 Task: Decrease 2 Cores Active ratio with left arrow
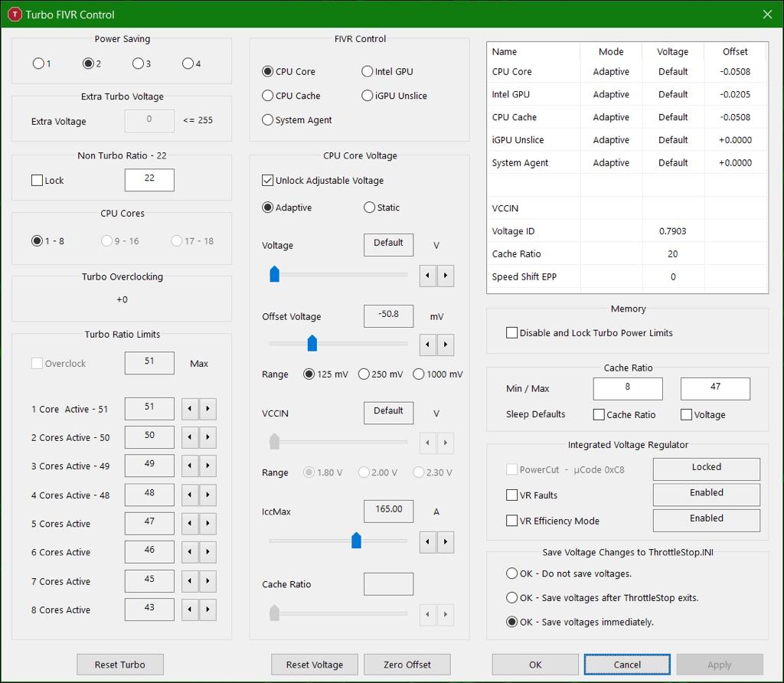tap(190, 437)
